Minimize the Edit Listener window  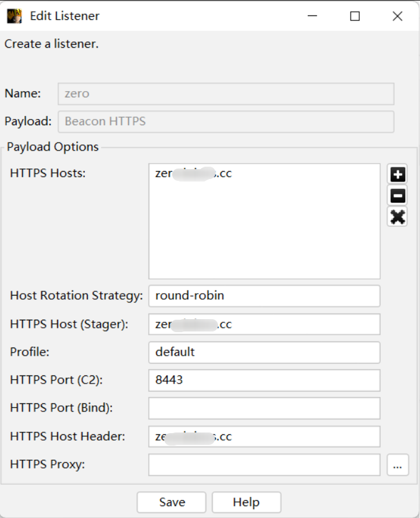[x=313, y=16]
